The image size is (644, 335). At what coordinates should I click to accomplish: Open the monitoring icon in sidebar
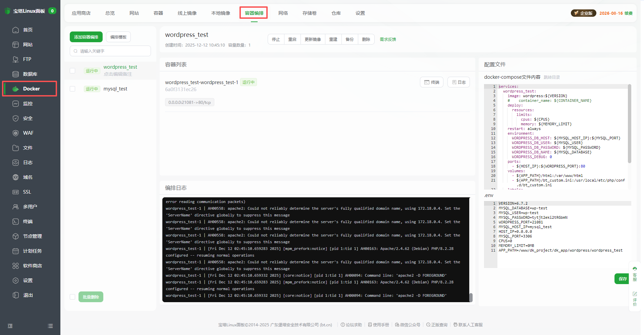tap(15, 104)
